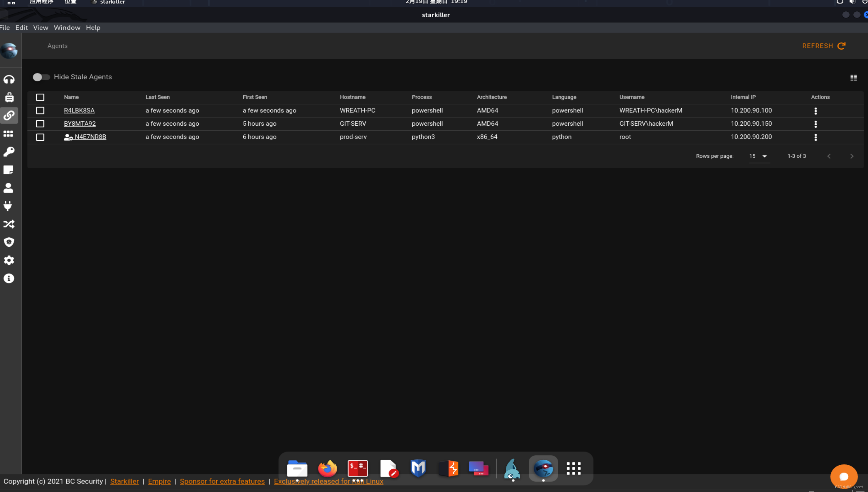
Task: Open the Credentials panel icon
Action: [x=9, y=151]
